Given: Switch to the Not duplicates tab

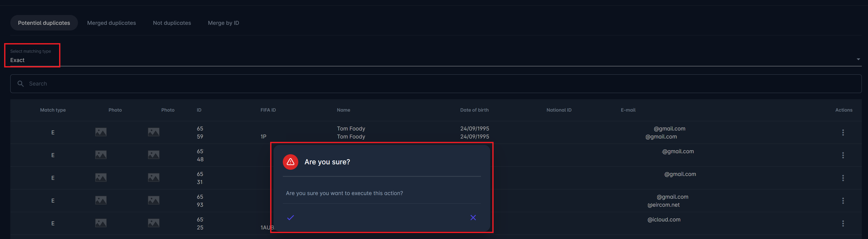Looking at the screenshot, I should click(x=172, y=23).
